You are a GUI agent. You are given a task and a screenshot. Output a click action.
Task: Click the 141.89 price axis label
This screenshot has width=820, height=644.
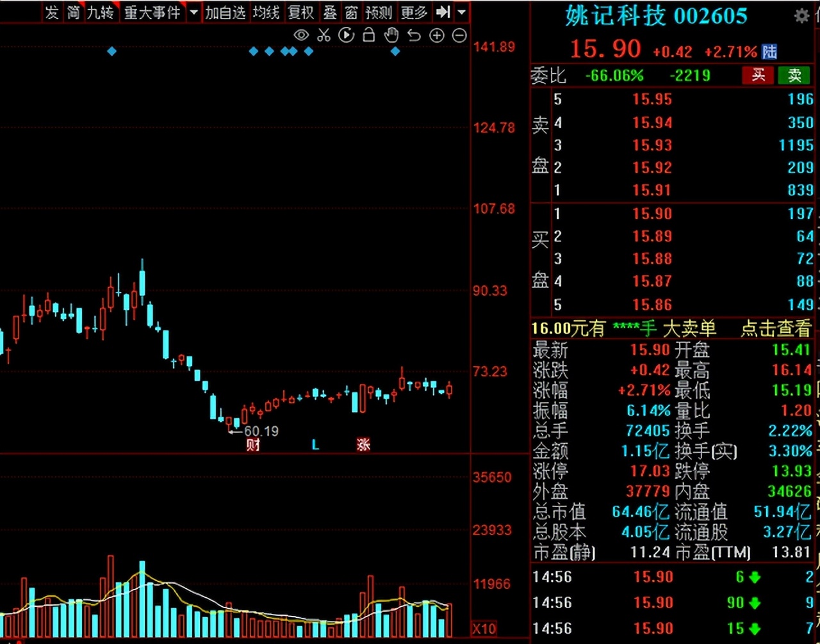494,47
